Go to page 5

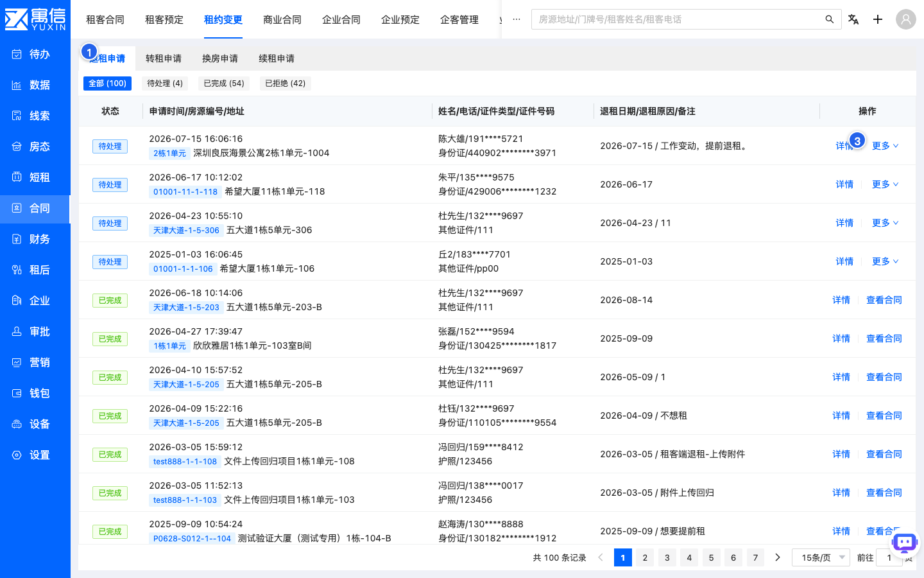click(711, 557)
